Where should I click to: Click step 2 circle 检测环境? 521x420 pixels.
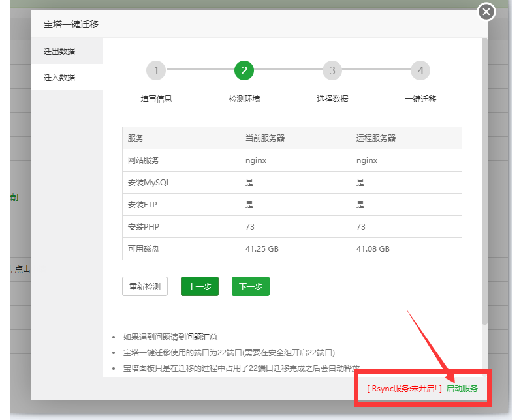coord(244,70)
